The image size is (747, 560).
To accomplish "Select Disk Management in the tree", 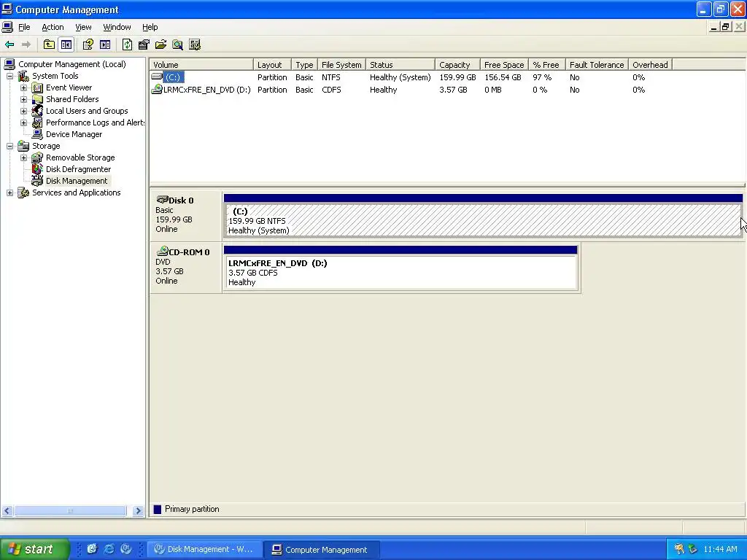I will 77,181.
